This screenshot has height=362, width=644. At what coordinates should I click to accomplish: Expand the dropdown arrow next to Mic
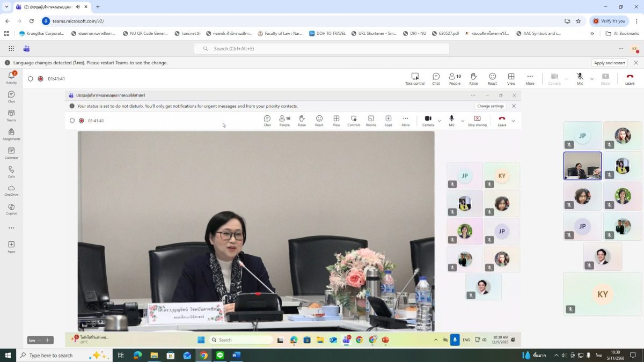(592, 79)
